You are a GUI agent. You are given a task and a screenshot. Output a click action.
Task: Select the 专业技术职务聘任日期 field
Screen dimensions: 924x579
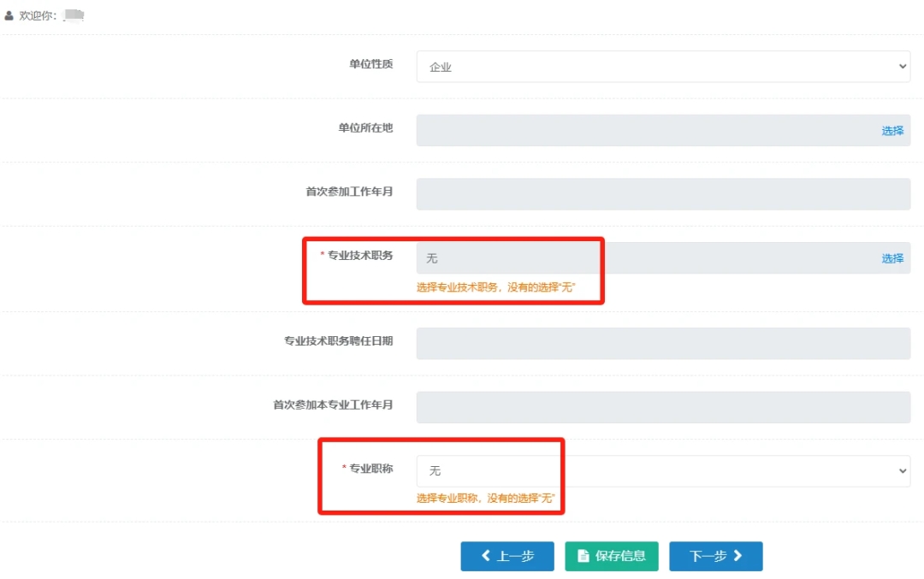(662, 344)
